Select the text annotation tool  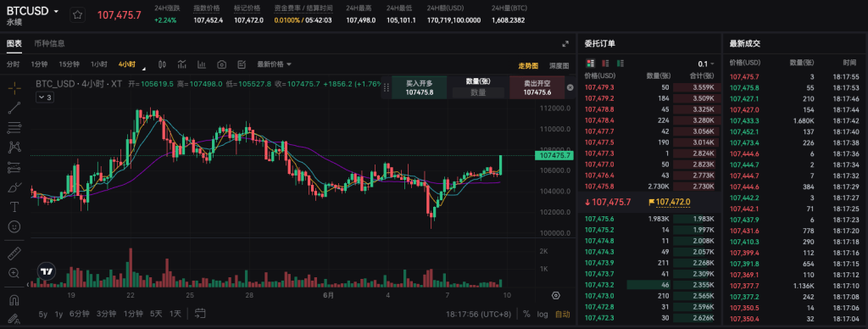click(14, 207)
